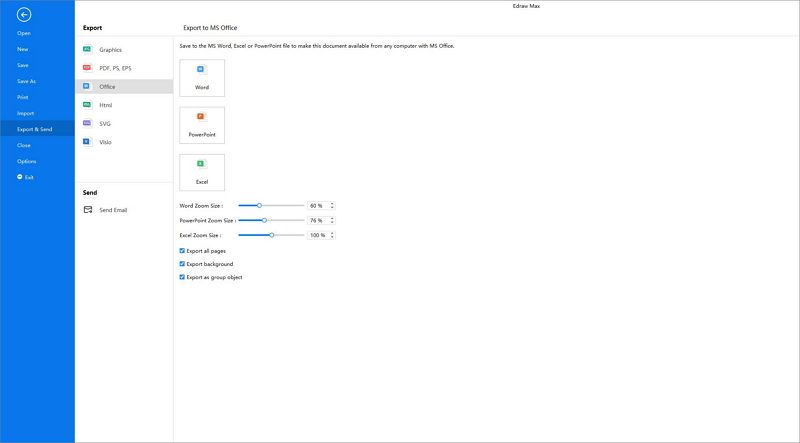Screen dimensions: 800x443
Task: Click the Office export icon
Action: [x=87, y=86]
